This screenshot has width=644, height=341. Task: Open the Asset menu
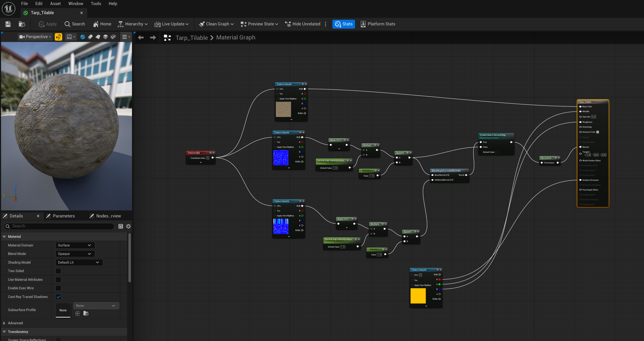[x=55, y=4]
